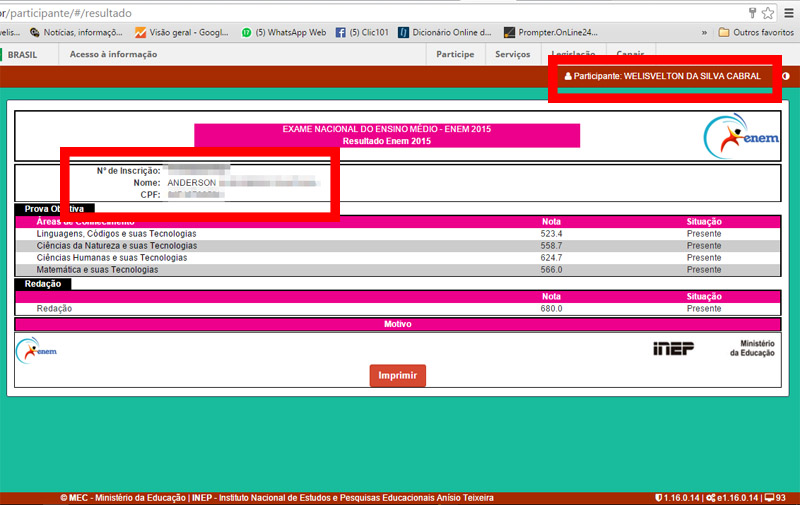
Task: Click Matemática e suas Tecnologias row
Action: [398, 270]
